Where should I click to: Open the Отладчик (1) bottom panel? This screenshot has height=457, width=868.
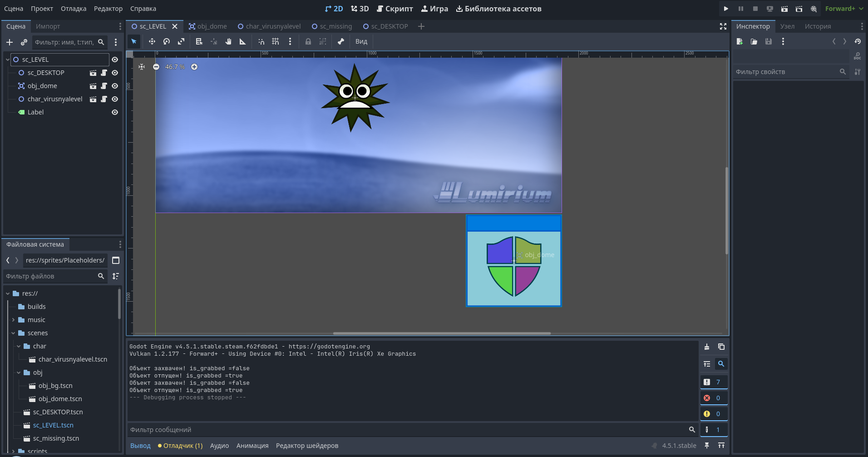[180, 446]
